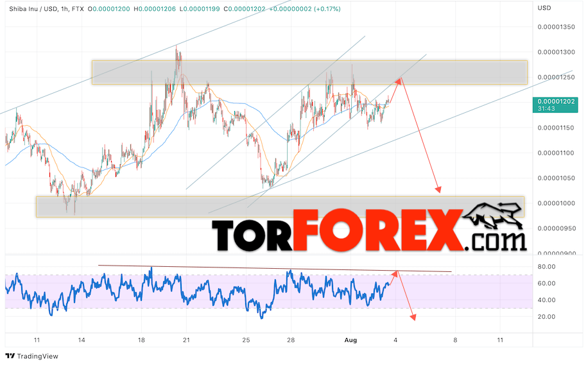
Task: Click the TradingView logo at bottom left
Action: (x=32, y=356)
